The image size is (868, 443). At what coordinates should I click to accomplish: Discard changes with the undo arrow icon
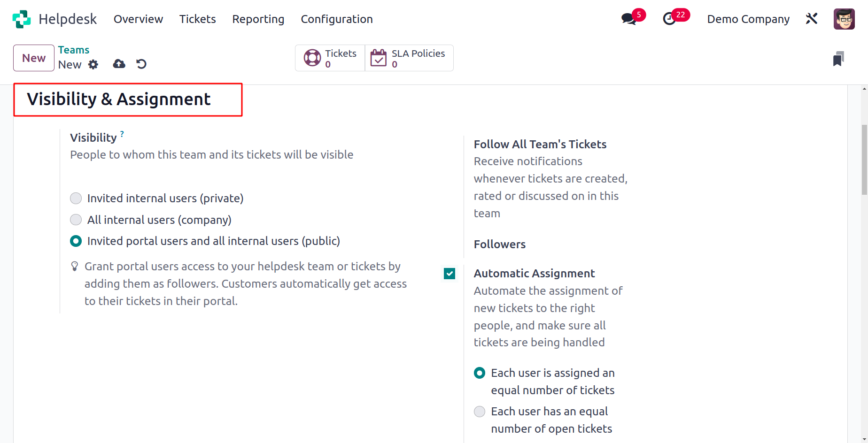pyautogui.click(x=141, y=64)
